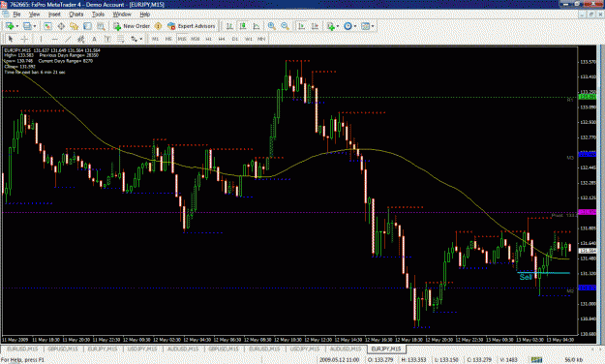Select the M15 timeframe button
605x364 pixels.
click(x=182, y=39)
